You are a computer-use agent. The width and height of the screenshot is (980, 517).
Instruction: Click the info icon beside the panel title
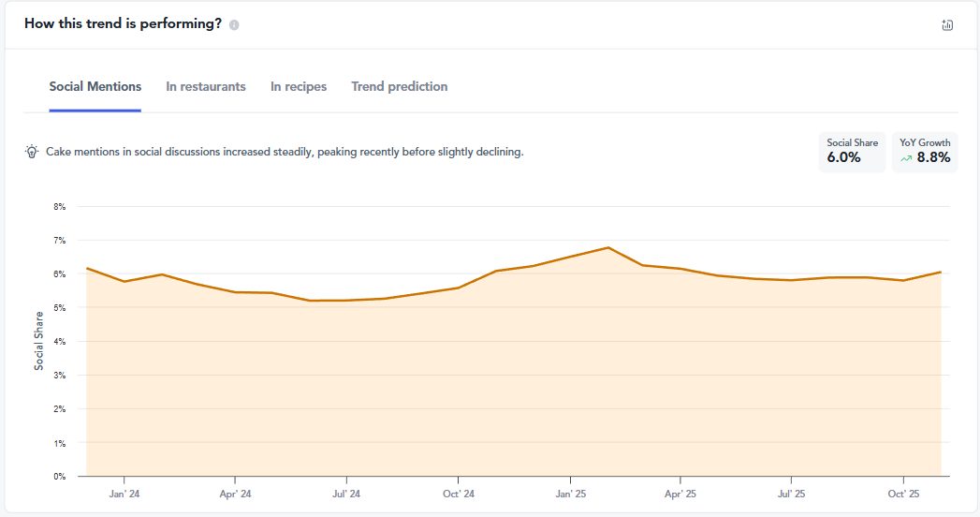tap(234, 25)
